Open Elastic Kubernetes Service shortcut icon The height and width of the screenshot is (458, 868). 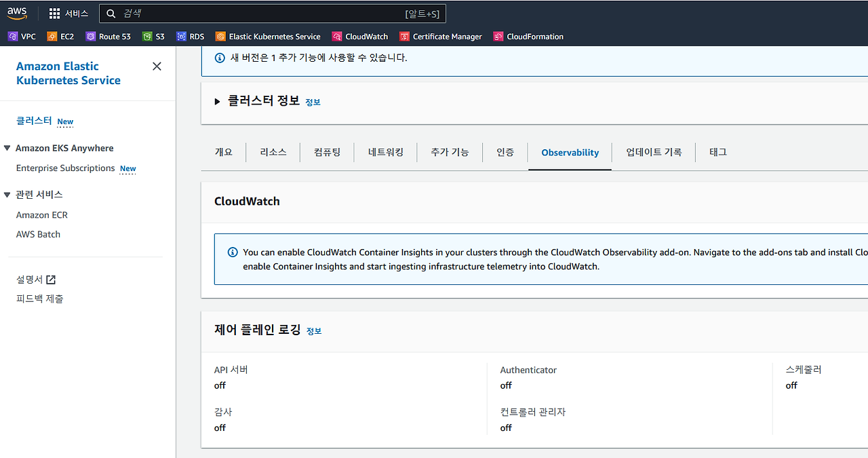click(x=220, y=37)
